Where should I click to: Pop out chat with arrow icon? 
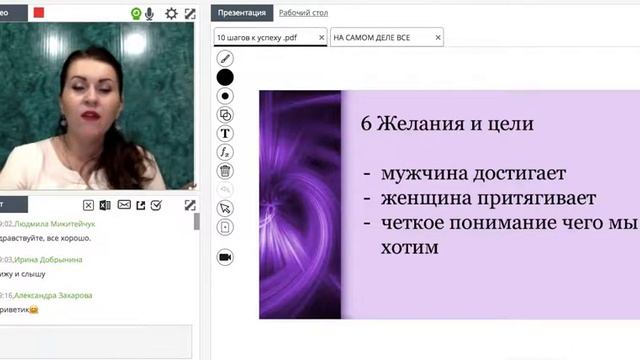tap(141, 205)
